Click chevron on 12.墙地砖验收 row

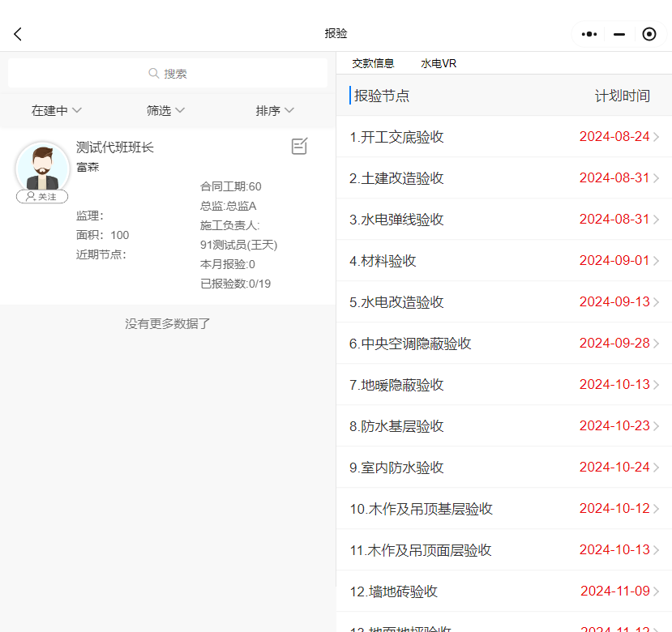click(x=657, y=591)
